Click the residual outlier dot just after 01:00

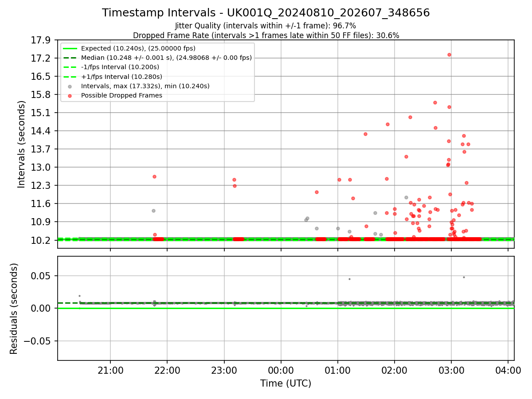point(349,279)
